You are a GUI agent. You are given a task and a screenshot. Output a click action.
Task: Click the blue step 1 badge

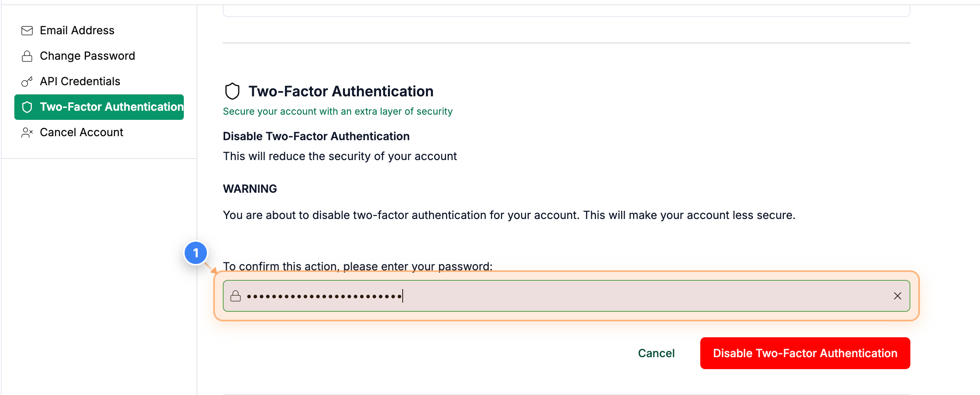pos(196,253)
